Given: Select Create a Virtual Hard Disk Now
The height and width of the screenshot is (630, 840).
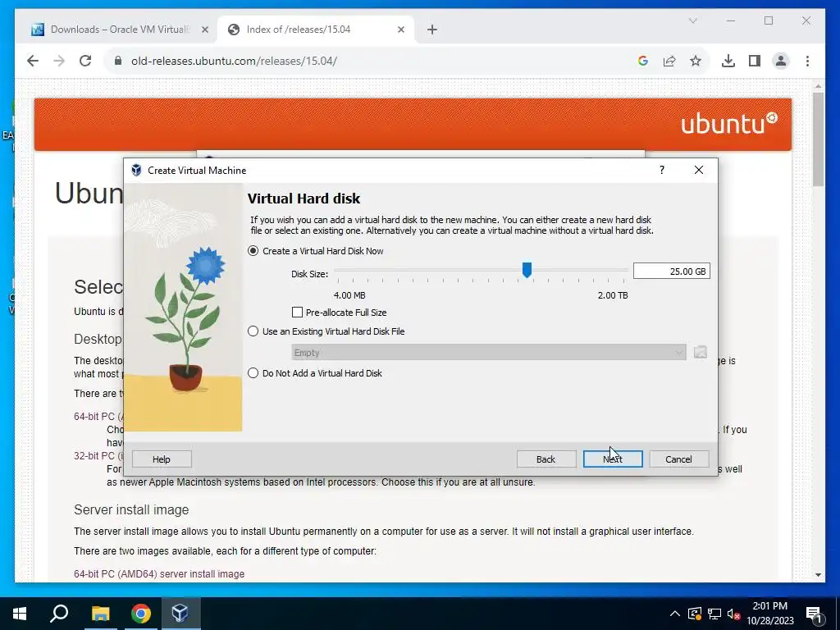Looking at the screenshot, I should click(x=316, y=251).
